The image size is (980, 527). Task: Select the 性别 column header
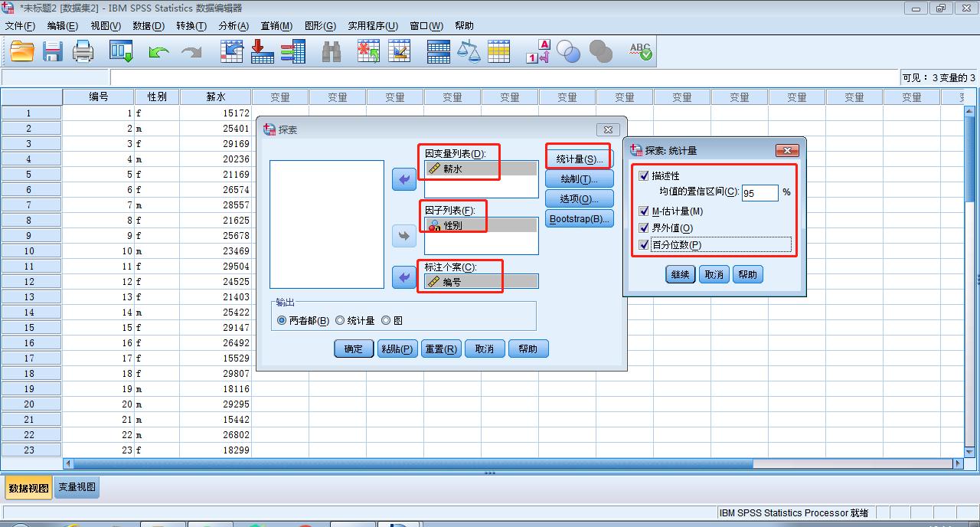click(157, 97)
